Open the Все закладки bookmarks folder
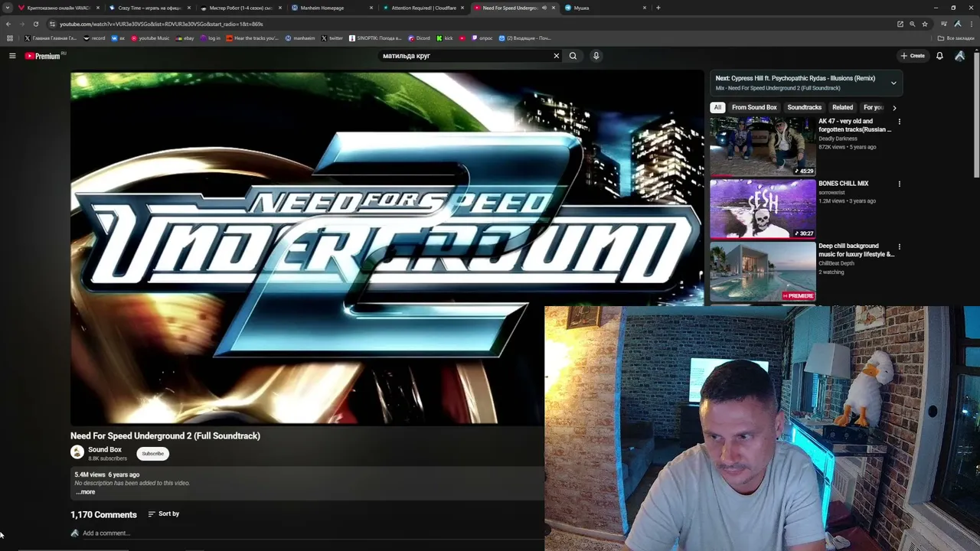 click(956, 38)
